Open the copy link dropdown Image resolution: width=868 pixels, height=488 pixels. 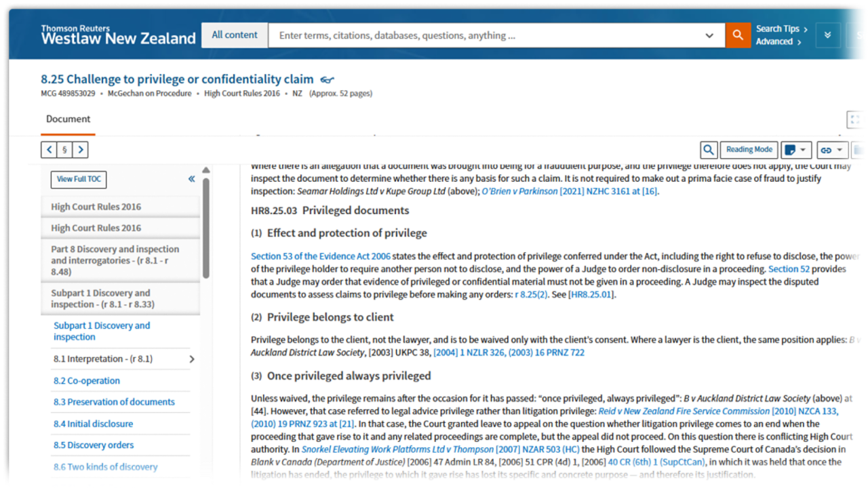tap(831, 150)
